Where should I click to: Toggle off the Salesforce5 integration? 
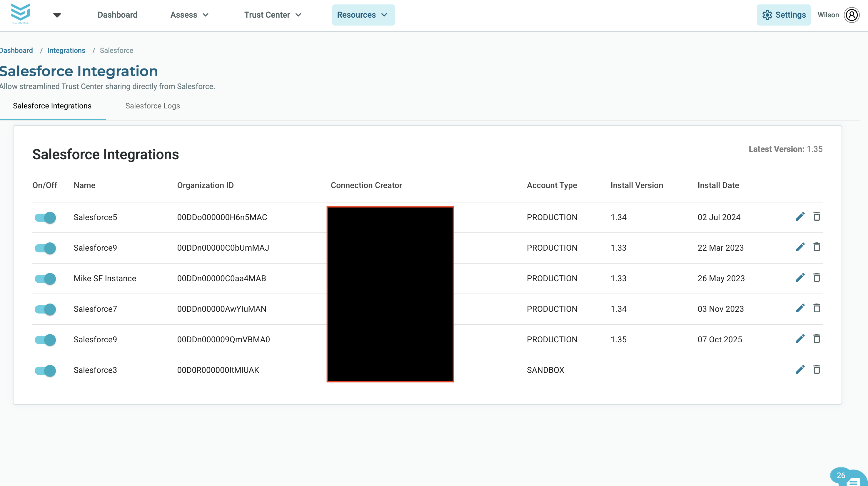click(45, 217)
